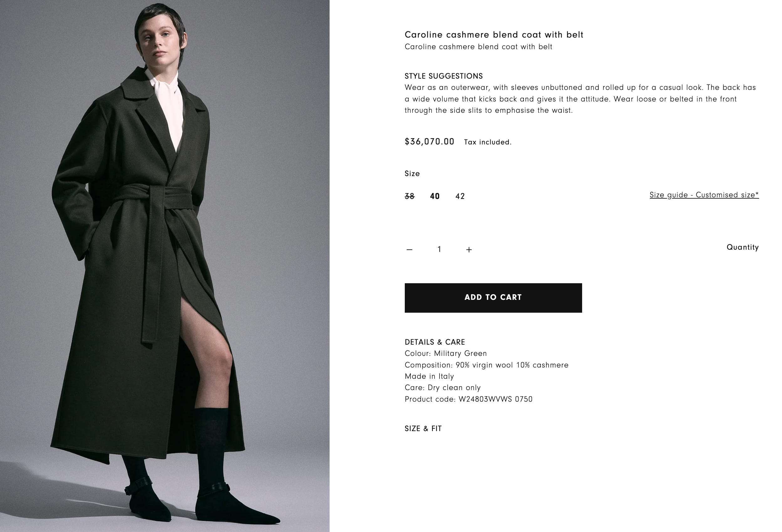782x532 pixels.
Task: Click the Quantity label
Action: click(743, 247)
